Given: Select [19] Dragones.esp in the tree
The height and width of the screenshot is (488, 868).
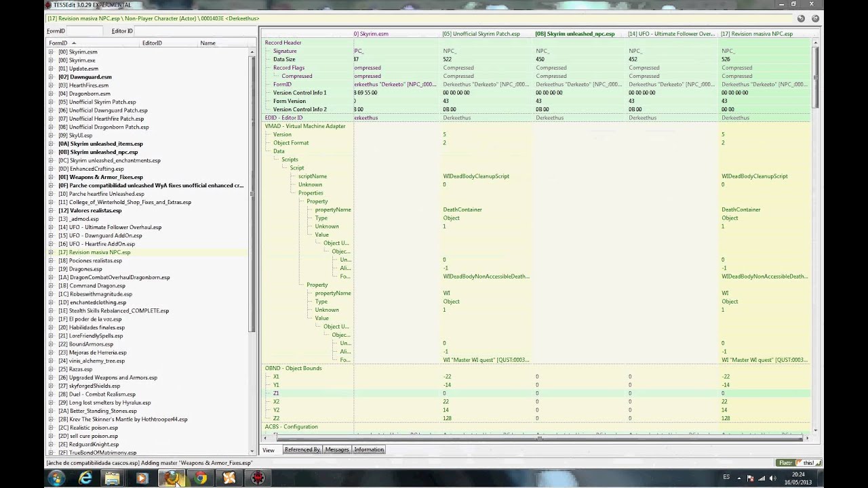Looking at the screenshot, I should click(x=80, y=269).
